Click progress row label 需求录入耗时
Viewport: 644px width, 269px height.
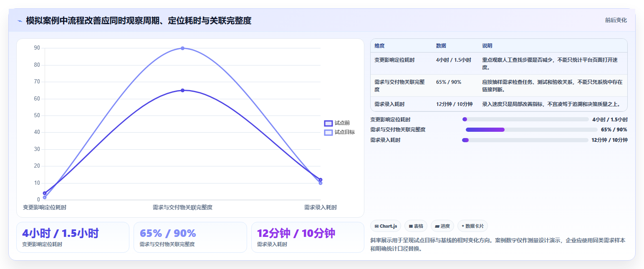(385, 140)
